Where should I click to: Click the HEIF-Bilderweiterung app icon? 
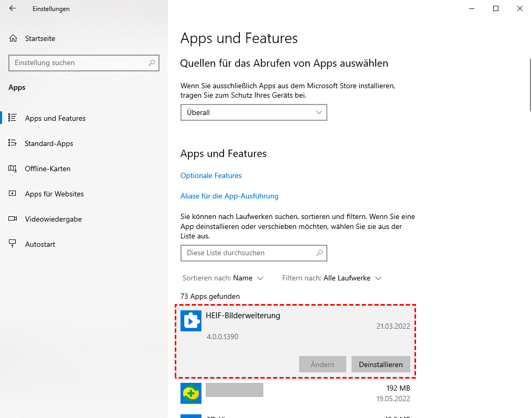click(191, 321)
